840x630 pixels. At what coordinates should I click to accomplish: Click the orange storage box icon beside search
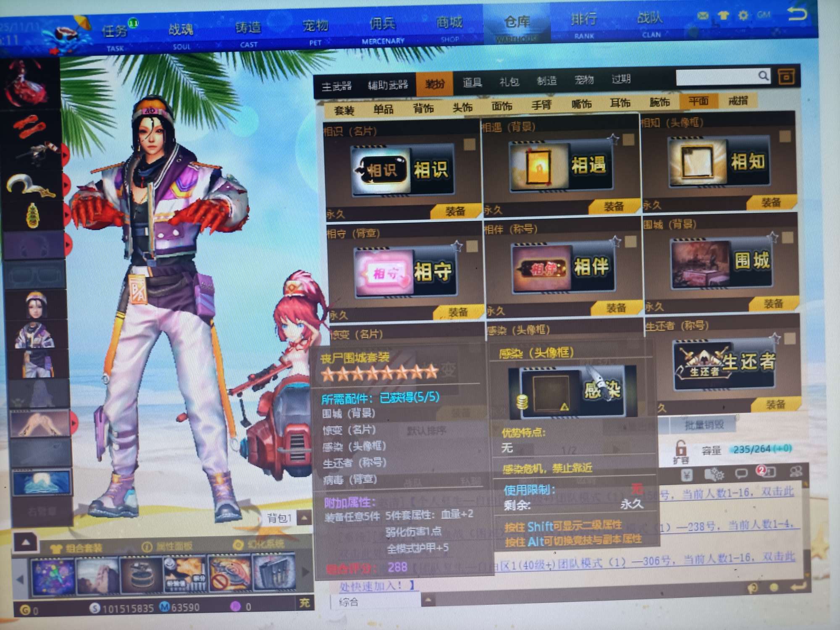(x=786, y=76)
